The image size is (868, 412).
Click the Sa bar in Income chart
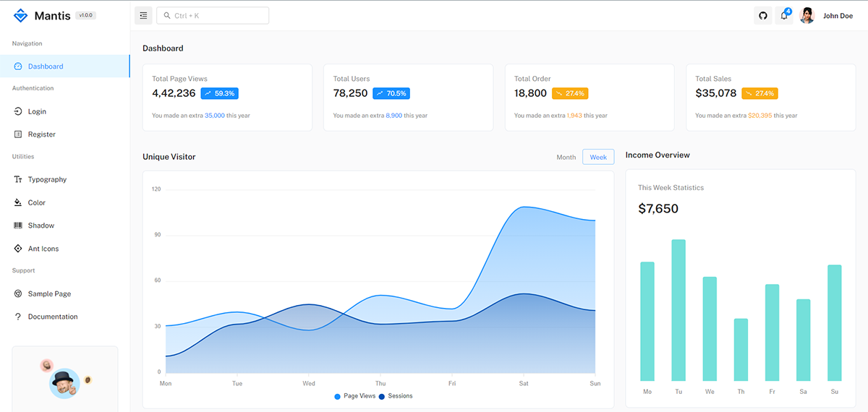pyautogui.click(x=803, y=340)
